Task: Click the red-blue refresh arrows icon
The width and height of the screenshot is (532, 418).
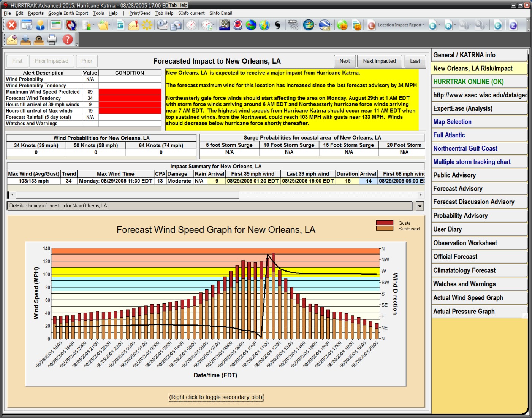Action: 71,25
